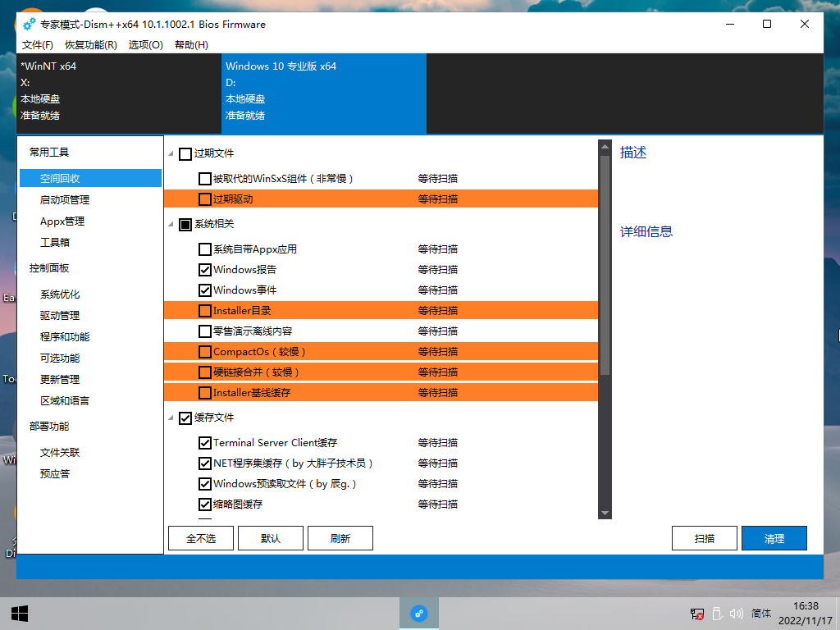Toggle the 系统相关 group checkbox
The width and height of the screenshot is (840, 630).
click(185, 225)
